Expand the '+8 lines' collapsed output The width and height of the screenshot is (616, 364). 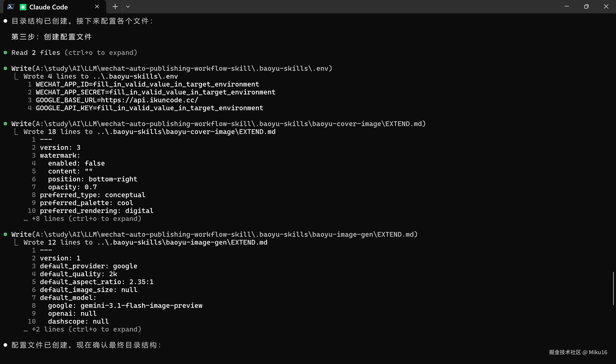86,219
